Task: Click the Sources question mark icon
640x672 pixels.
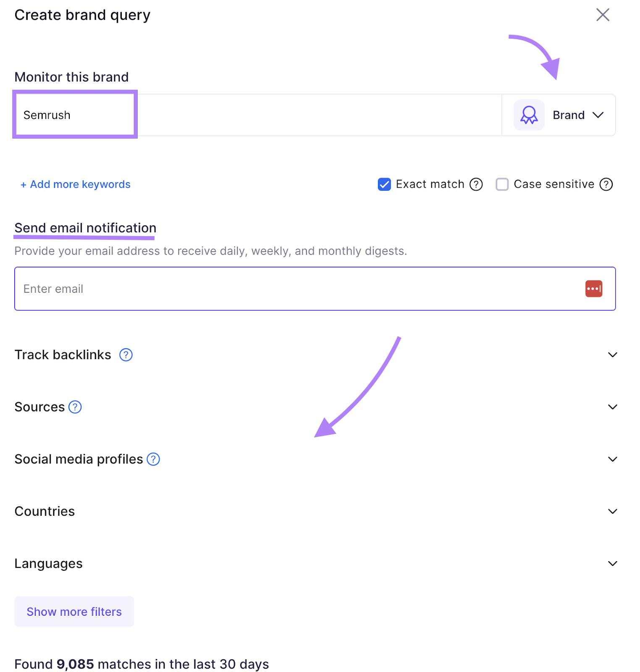Action: click(75, 407)
